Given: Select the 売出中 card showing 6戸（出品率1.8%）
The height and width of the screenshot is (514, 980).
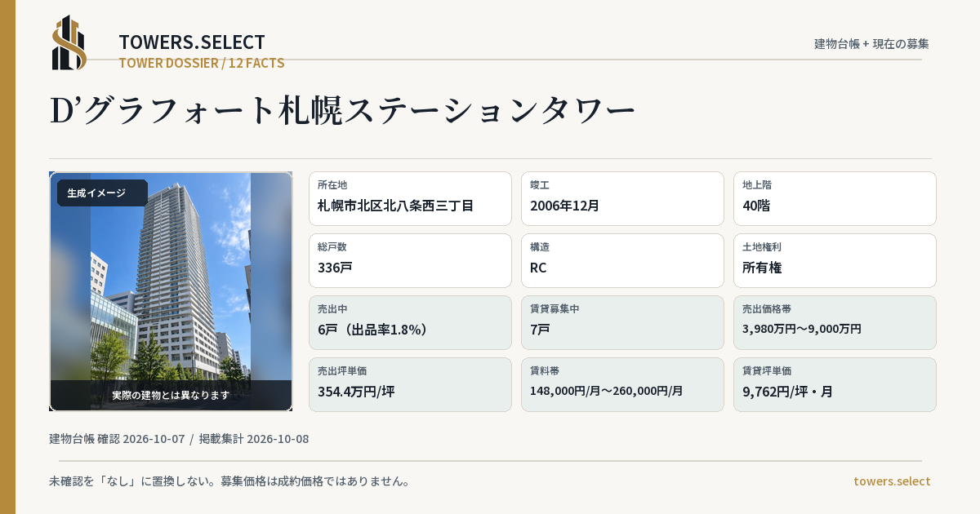Looking at the screenshot, I should 410,322.
